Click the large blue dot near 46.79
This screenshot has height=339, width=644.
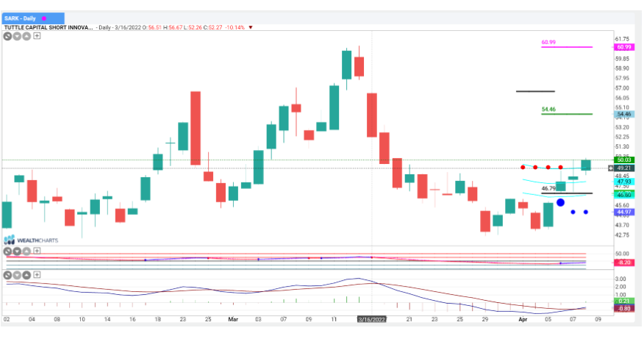(x=560, y=202)
